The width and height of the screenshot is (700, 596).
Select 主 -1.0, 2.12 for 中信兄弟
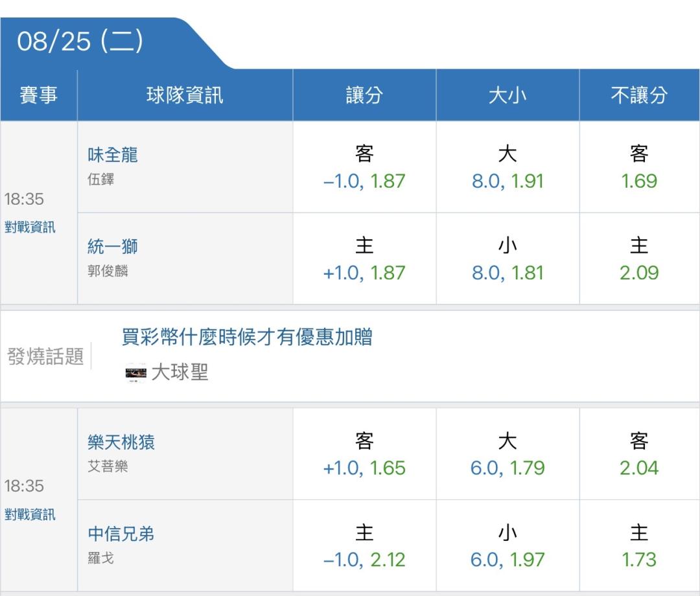coord(364,546)
